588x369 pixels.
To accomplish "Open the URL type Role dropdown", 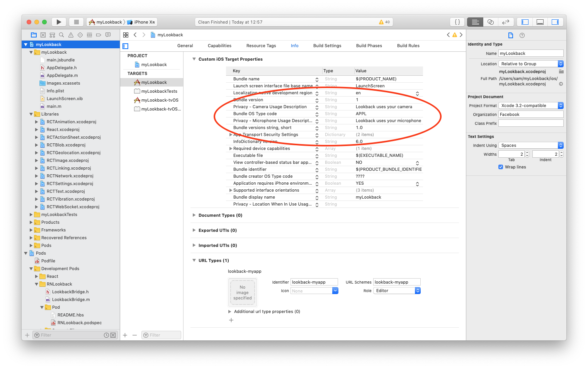I will 397,291.
